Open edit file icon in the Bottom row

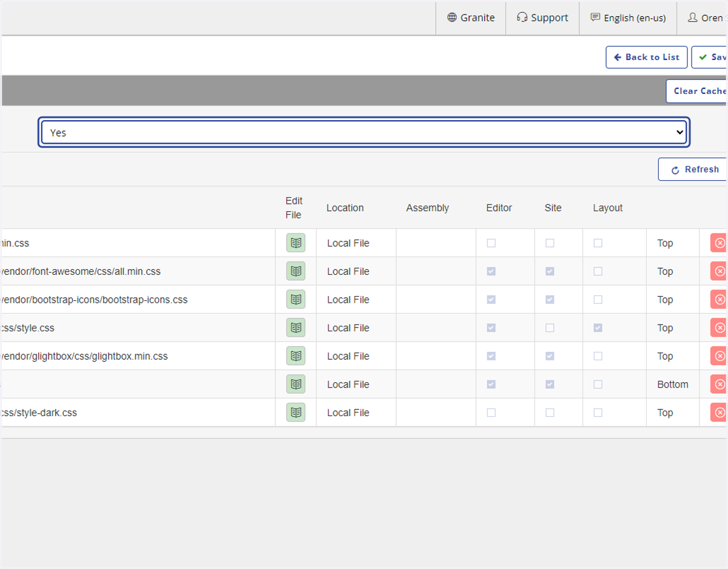click(x=296, y=384)
